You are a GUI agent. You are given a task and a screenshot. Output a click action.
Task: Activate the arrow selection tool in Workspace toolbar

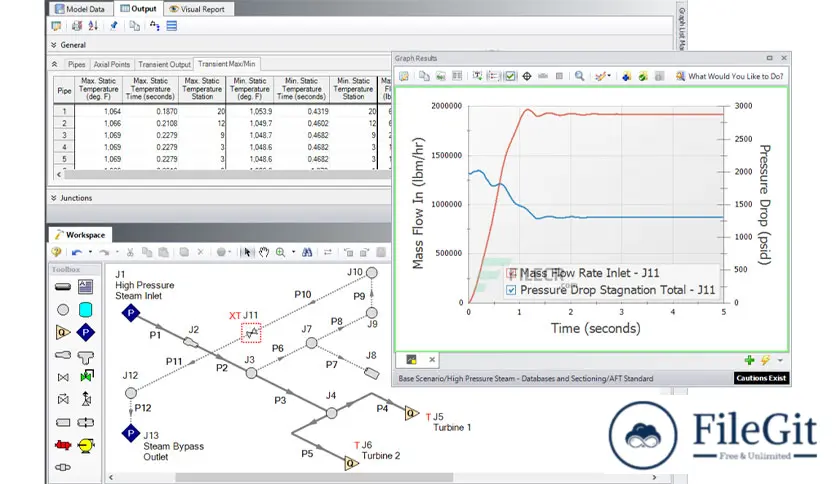point(247,252)
